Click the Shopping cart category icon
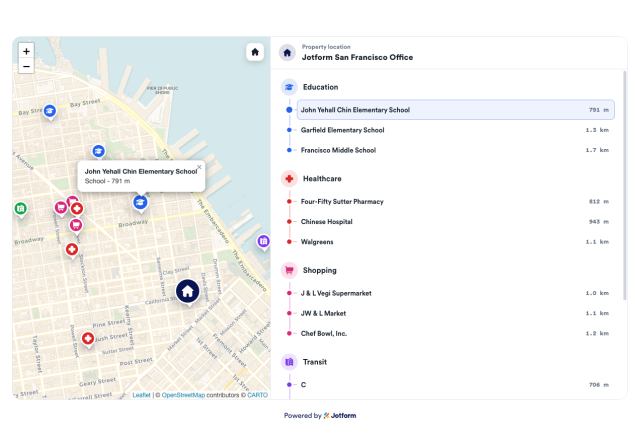 click(x=289, y=271)
